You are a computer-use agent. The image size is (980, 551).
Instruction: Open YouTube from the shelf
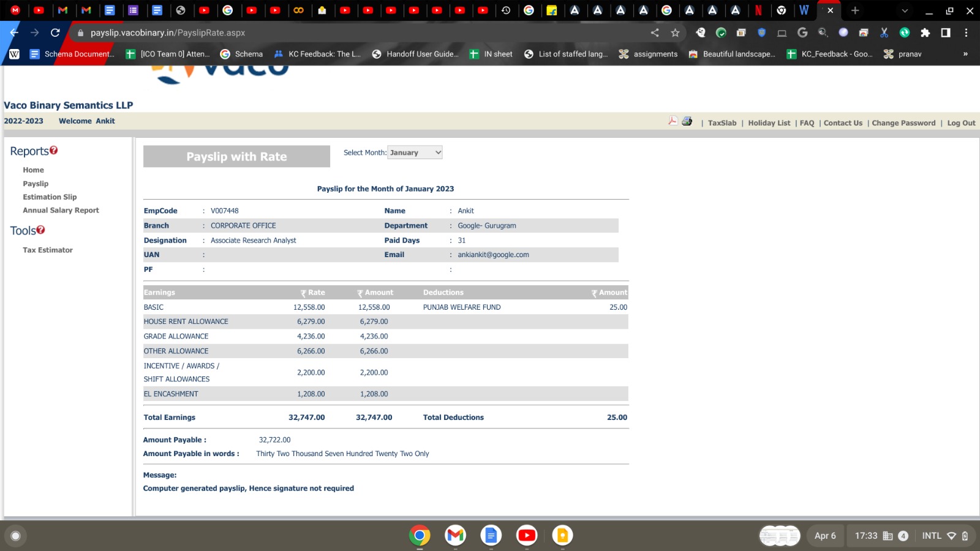(526, 536)
